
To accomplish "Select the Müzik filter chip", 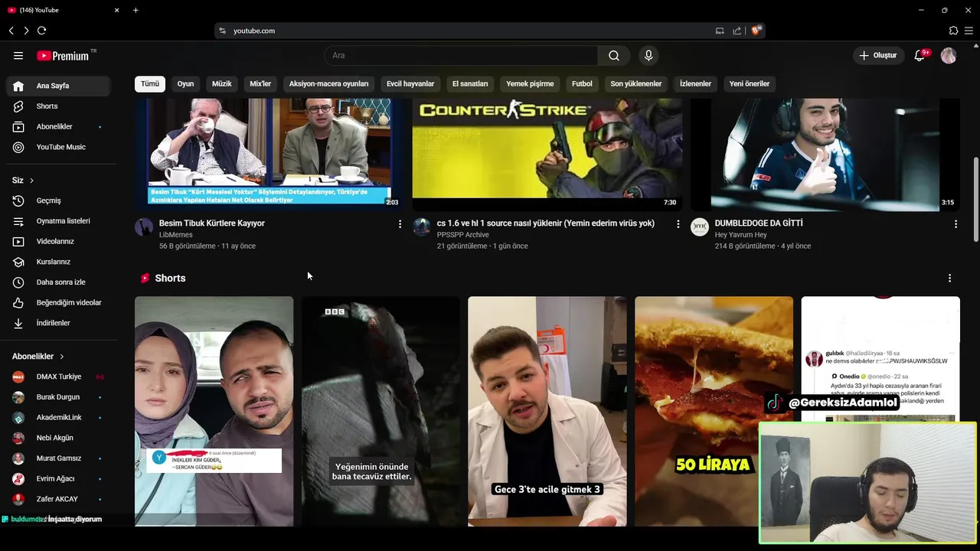I will [221, 83].
